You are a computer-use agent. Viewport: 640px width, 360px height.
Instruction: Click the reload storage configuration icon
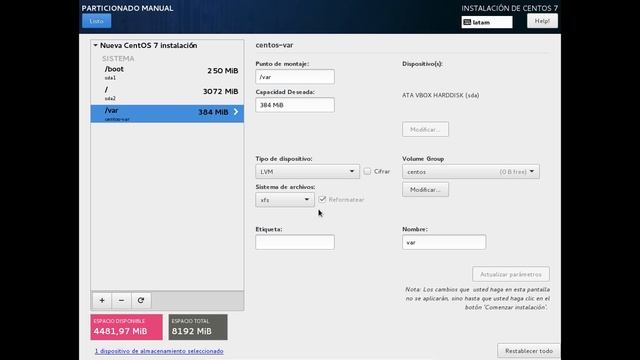coord(141,300)
